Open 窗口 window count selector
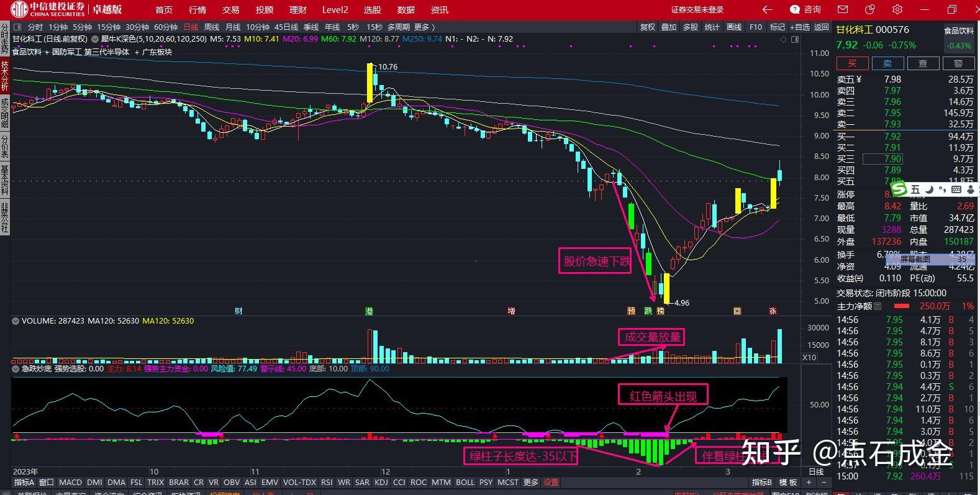 47,483
